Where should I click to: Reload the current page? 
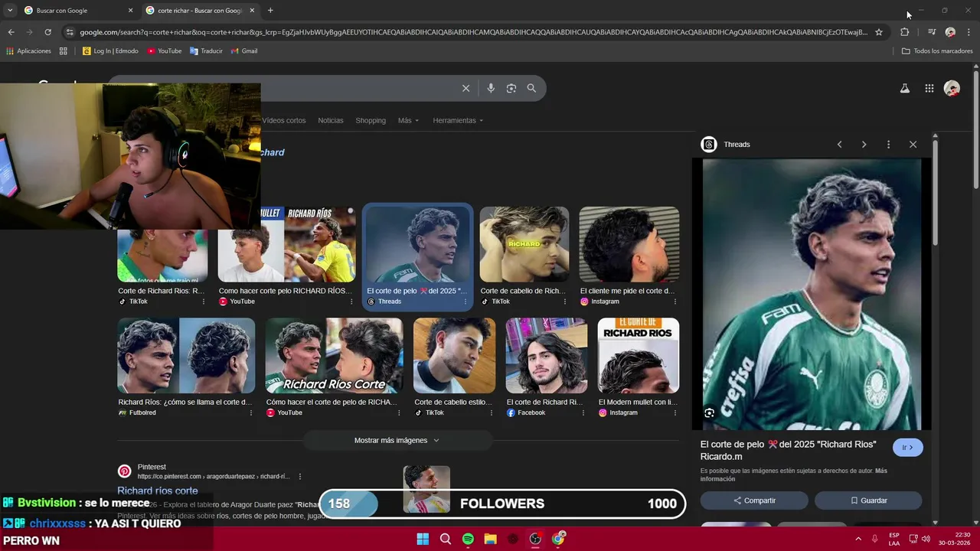47,32
